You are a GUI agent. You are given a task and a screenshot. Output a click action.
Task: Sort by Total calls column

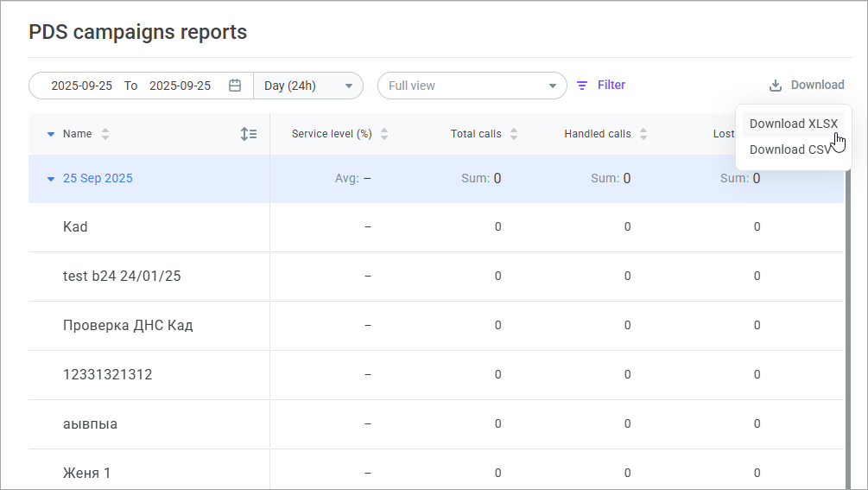(514, 134)
